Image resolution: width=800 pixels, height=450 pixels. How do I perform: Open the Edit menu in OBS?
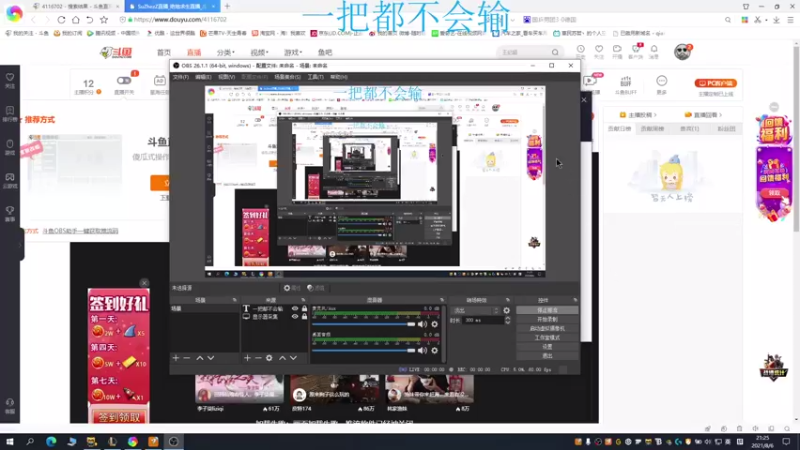[x=203, y=77]
